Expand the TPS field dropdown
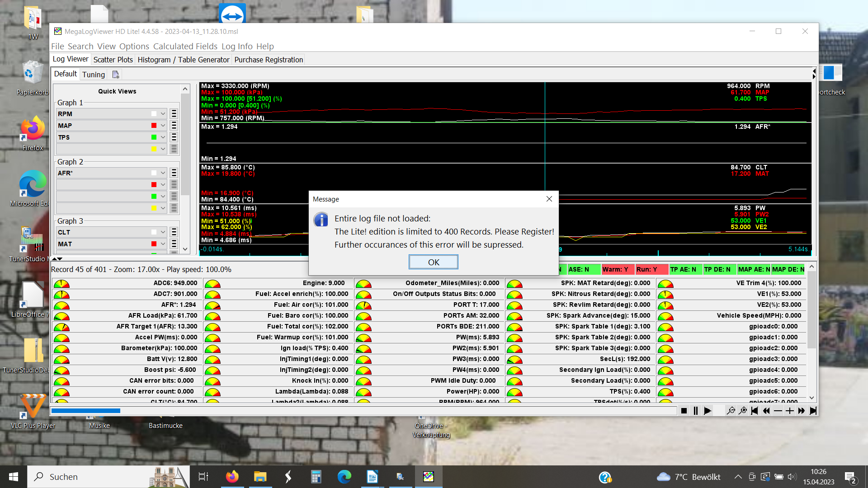This screenshot has width=868, height=488. pyautogui.click(x=163, y=137)
